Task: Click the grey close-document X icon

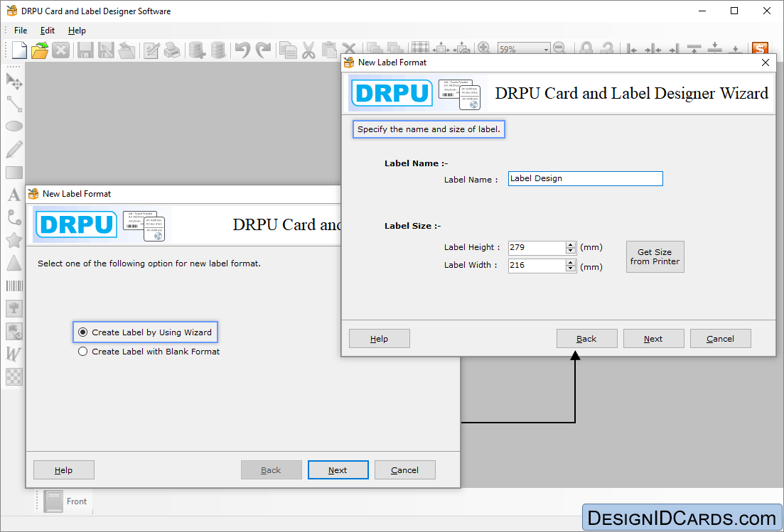Action: coord(61,50)
